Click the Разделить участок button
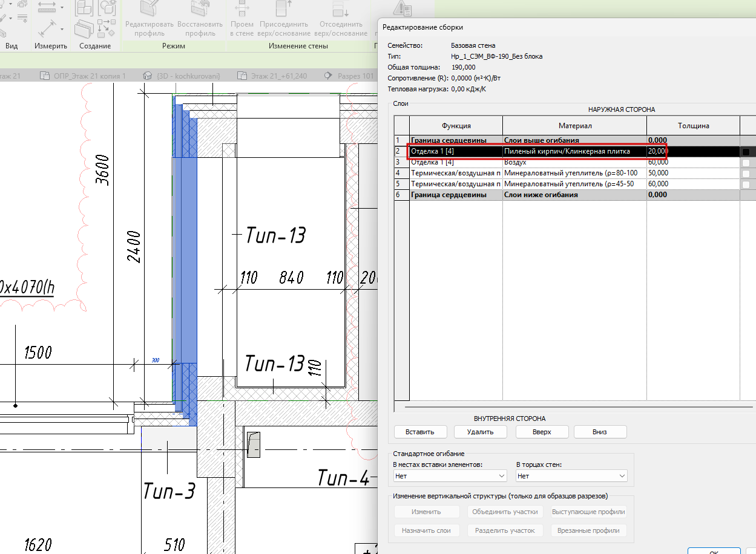This screenshot has width=756, height=554. (x=505, y=530)
